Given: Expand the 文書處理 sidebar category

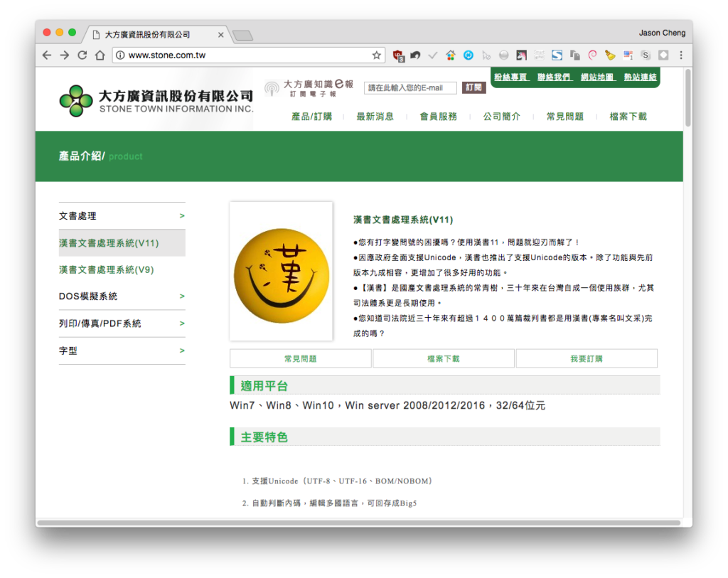Looking at the screenshot, I should [x=122, y=216].
